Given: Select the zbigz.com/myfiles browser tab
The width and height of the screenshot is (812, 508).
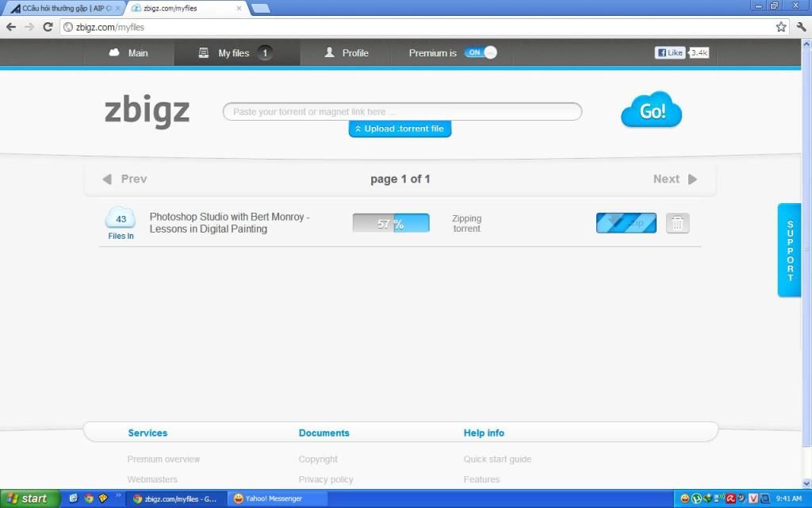Looking at the screenshot, I should pos(187,8).
